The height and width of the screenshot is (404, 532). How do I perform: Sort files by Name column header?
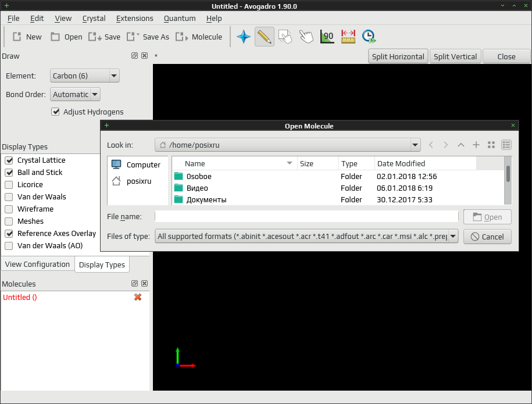point(234,164)
